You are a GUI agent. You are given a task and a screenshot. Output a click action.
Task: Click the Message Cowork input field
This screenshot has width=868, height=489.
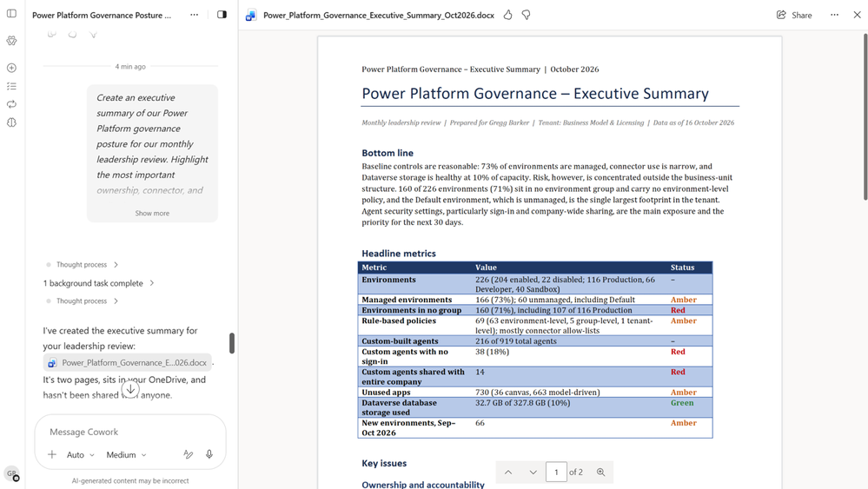point(130,432)
